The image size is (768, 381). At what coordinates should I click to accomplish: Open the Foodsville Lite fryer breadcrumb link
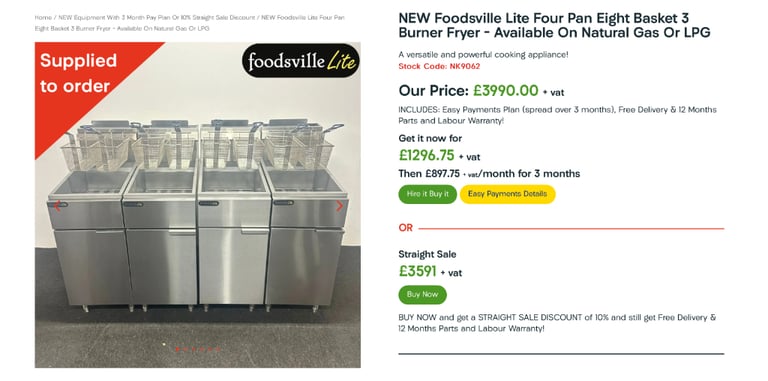tap(190, 23)
